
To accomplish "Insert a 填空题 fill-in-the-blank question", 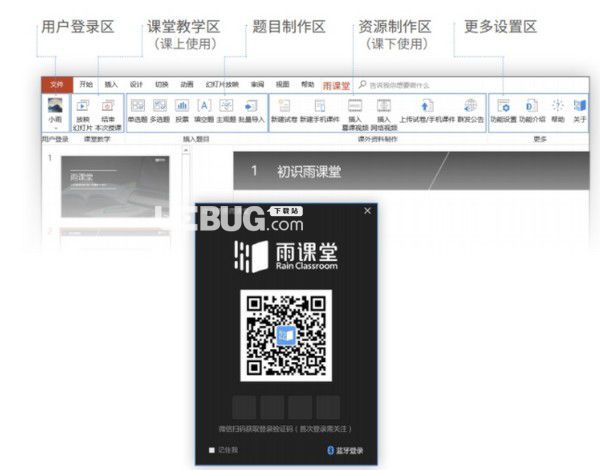I will (204, 111).
